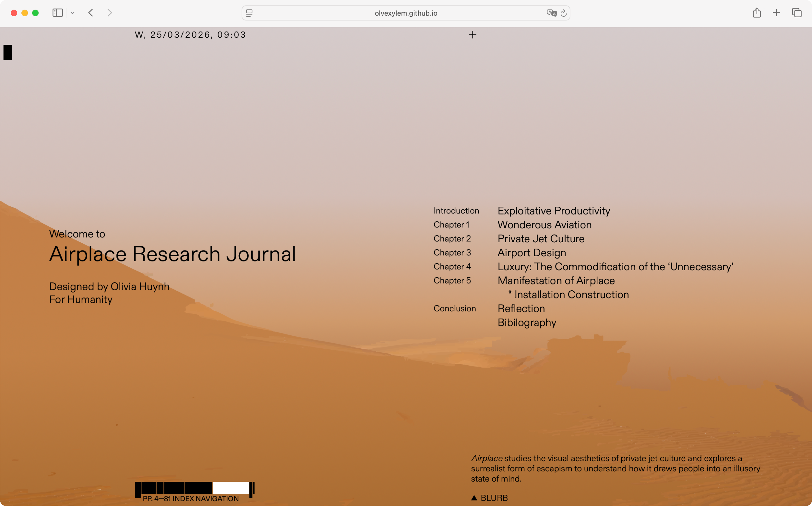812x506 pixels.
Task: Open the Bibliography entry
Action: click(x=527, y=322)
